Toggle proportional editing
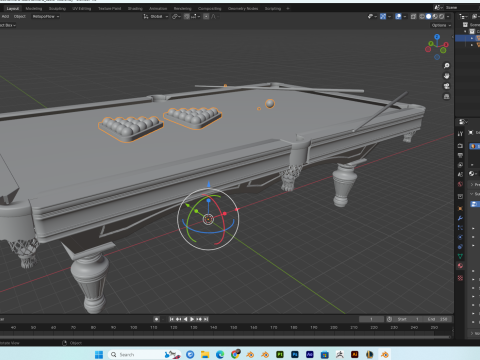The image size is (480, 360). (x=206, y=16)
